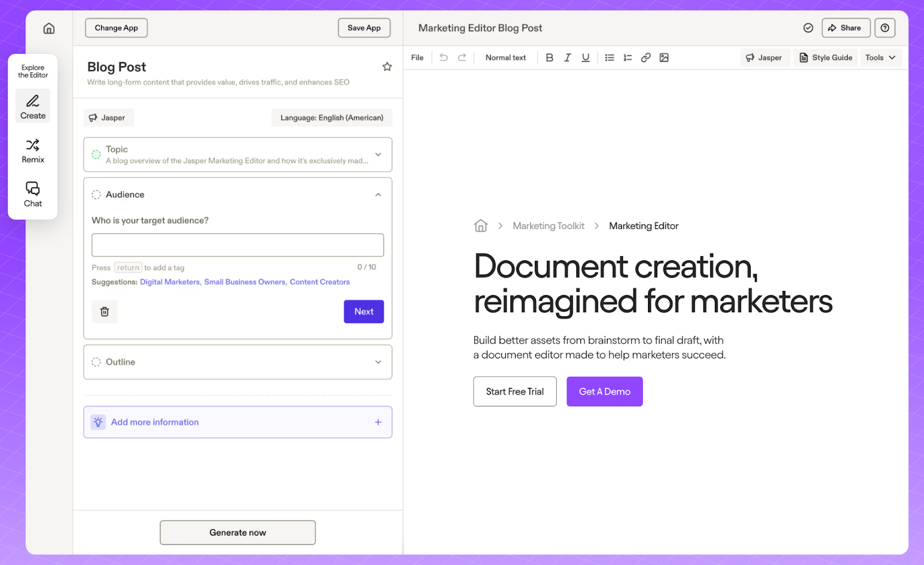The height and width of the screenshot is (565, 924).
Task: Insert an image into the document
Action: click(664, 57)
